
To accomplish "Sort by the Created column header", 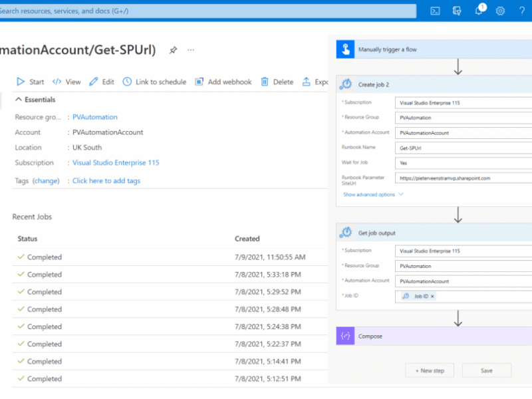I will 247,239.
